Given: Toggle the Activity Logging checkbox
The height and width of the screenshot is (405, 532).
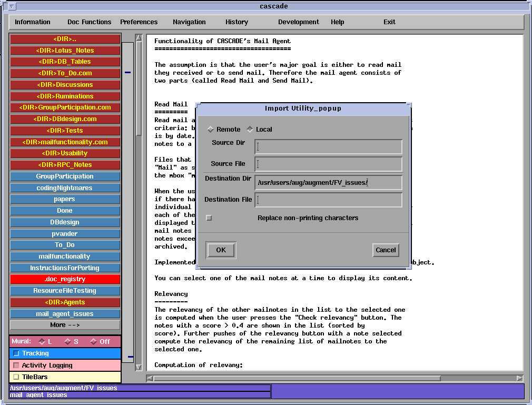Looking at the screenshot, I should (x=16, y=366).
